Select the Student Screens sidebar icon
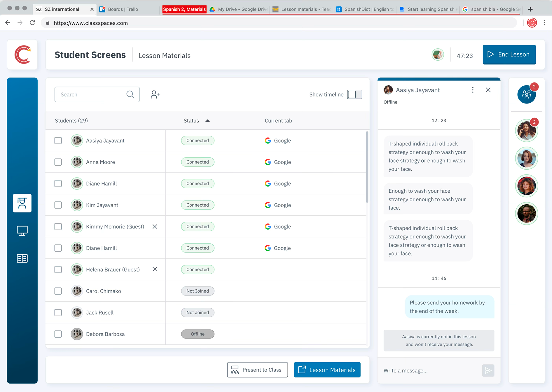 coord(22,203)
